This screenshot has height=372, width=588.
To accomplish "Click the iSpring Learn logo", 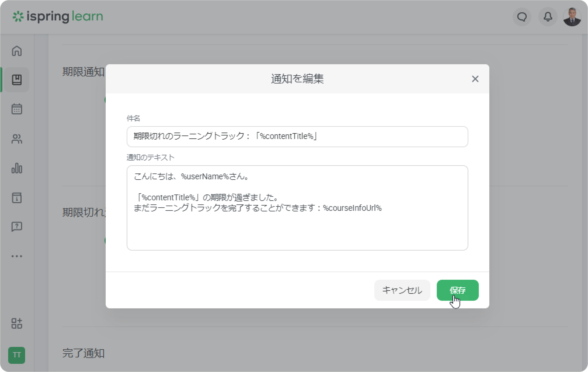I will 58,17.
